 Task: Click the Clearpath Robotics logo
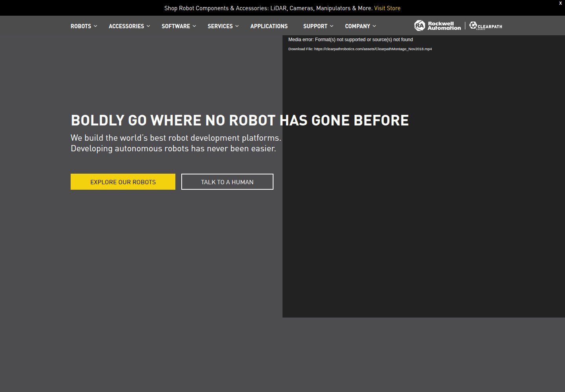486,26
